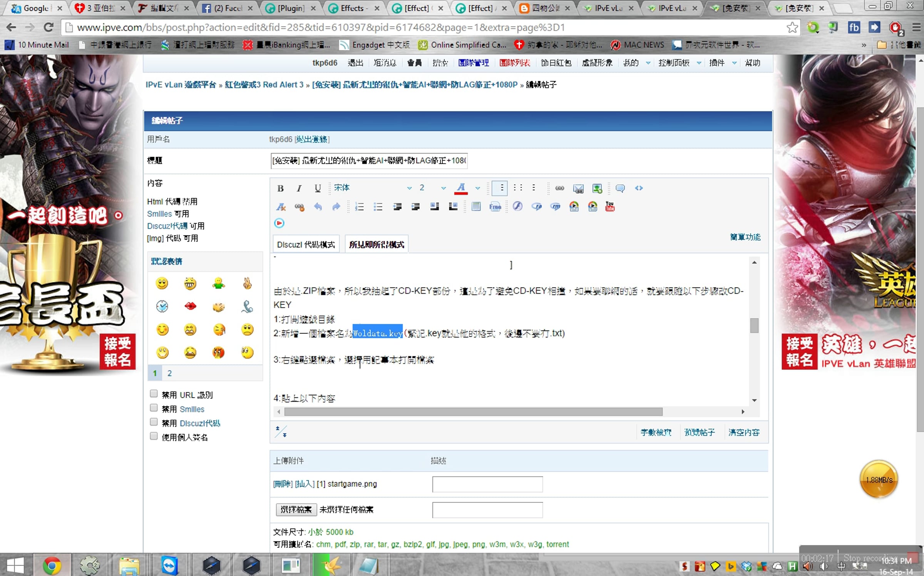924x576 pixels.
Task: Click the Free content icon in the toolbar
Action: [495, 207]
